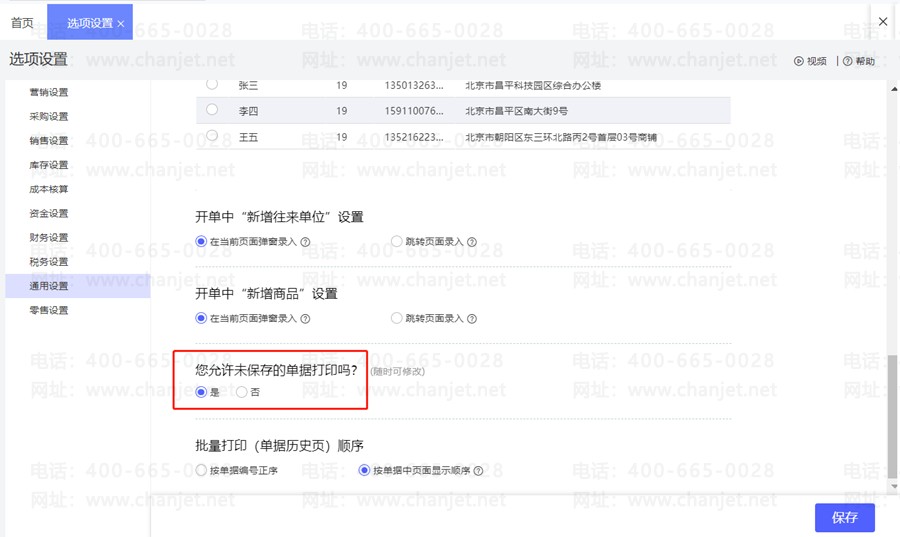Screen dimensions: 900x537
Task: Click help icon next to 按单据中页面显示顺序
Action: click(478, 470)
